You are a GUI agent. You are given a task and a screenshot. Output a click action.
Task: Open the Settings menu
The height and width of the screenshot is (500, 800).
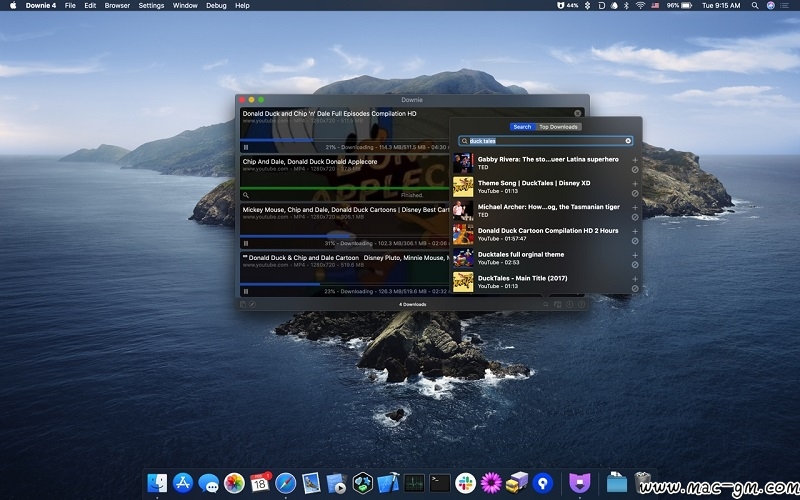click(x=152, y=6)
